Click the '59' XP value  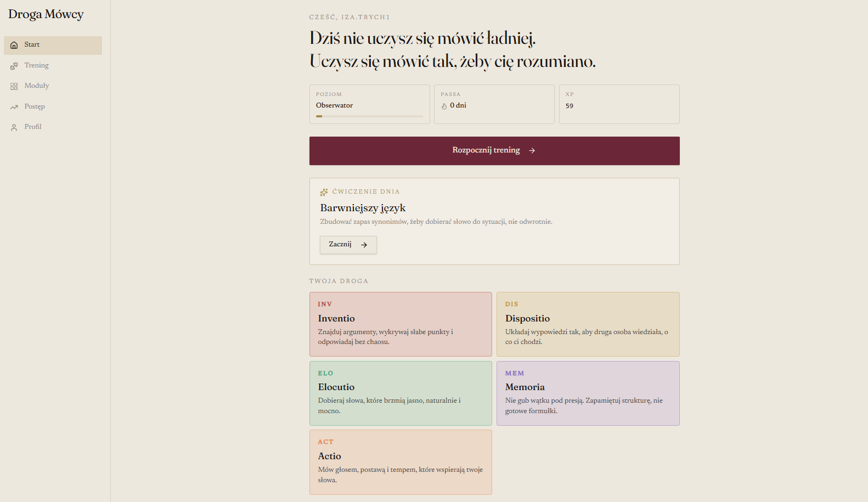(570, 106)
